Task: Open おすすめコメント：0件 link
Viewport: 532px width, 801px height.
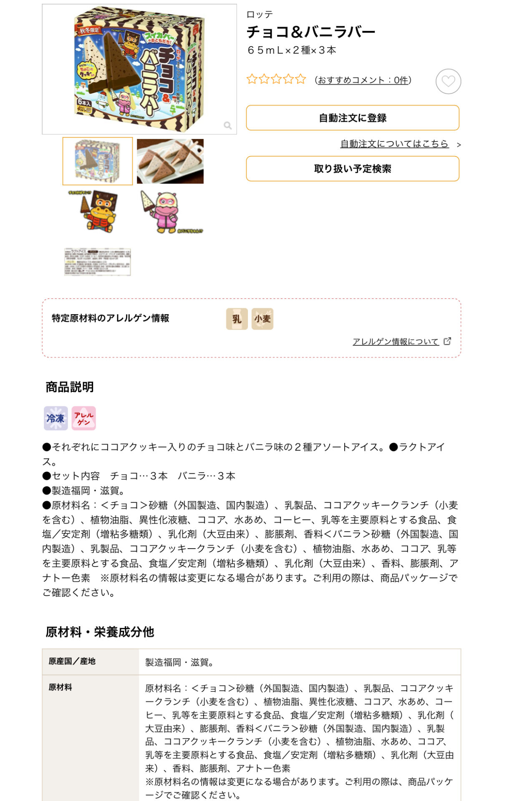Action: [x=363, y=80]
